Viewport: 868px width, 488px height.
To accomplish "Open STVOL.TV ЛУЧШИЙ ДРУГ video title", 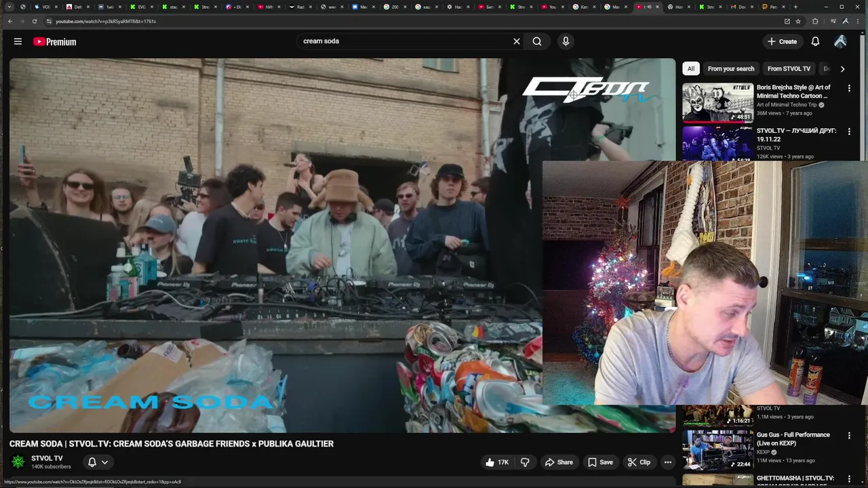I will pos(796,135).
